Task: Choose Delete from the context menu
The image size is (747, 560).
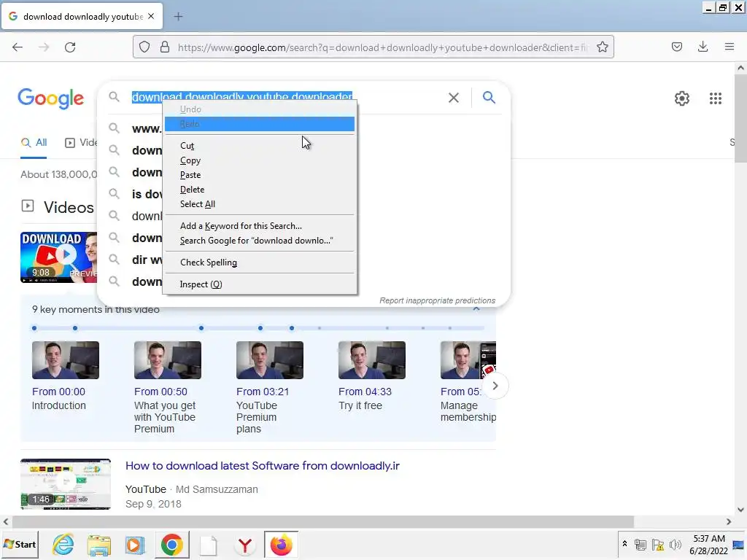Action: coord(260,190)
